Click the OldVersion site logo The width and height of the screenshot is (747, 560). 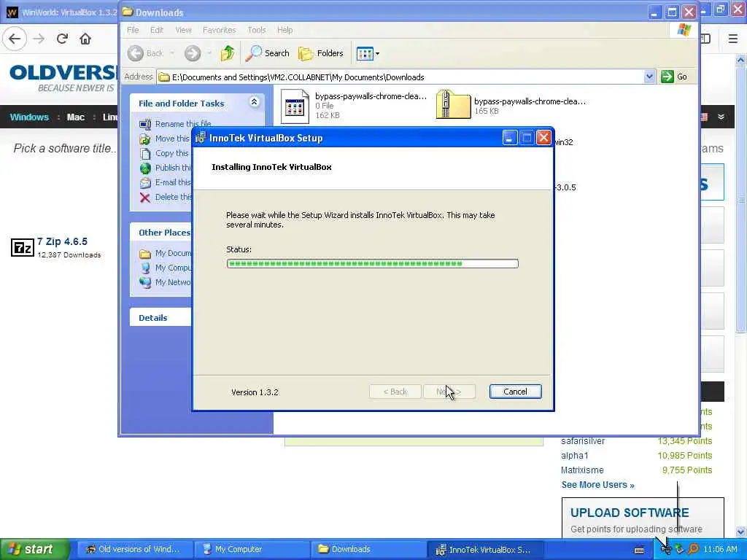pos(62,77)
